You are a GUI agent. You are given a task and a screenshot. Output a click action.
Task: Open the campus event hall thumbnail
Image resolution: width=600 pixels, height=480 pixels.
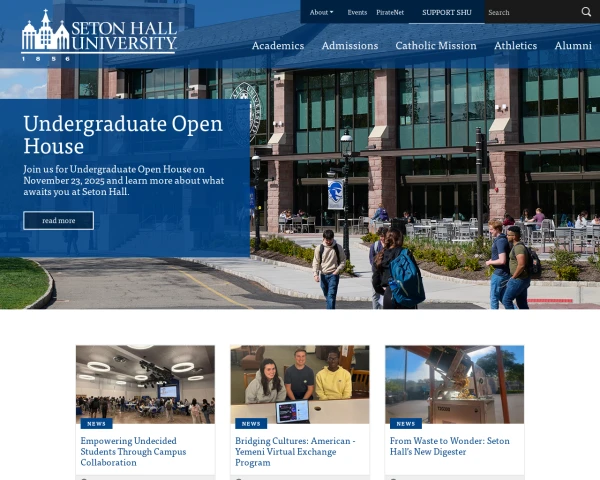(145, 384)
